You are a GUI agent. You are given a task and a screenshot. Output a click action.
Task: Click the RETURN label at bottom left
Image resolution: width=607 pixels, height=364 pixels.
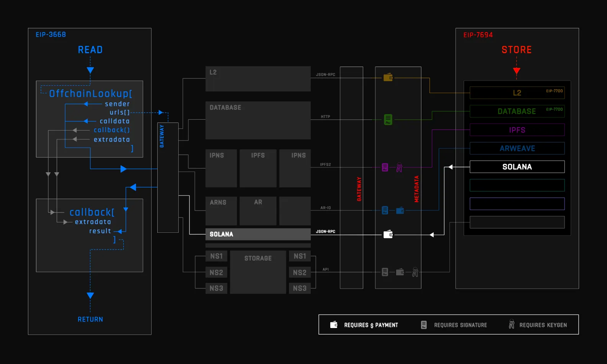(90, 319)
